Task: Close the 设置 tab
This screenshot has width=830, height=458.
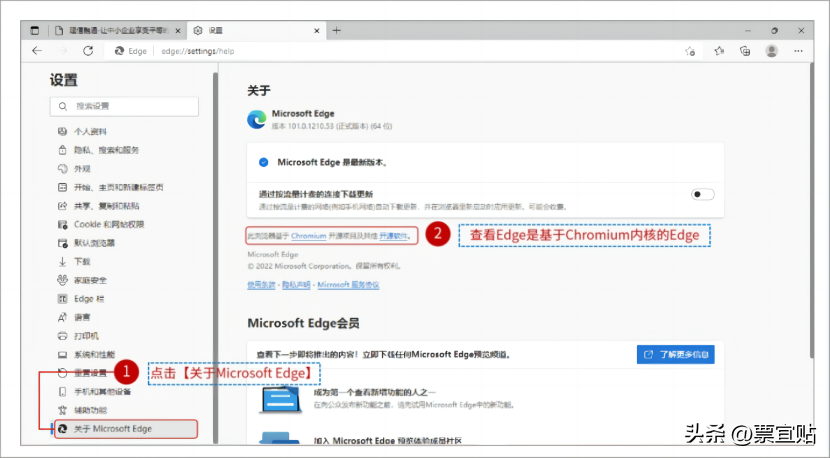Action: pos(317,31)
